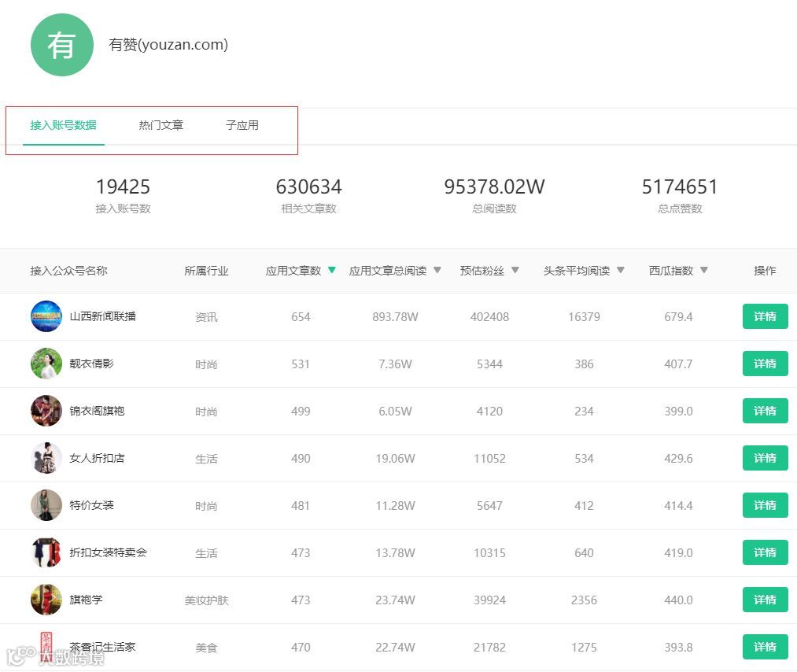This screenshot has height=672, width=797.
Task: Switch to 接入账号数据 tab
Action: tap(63, 125)
